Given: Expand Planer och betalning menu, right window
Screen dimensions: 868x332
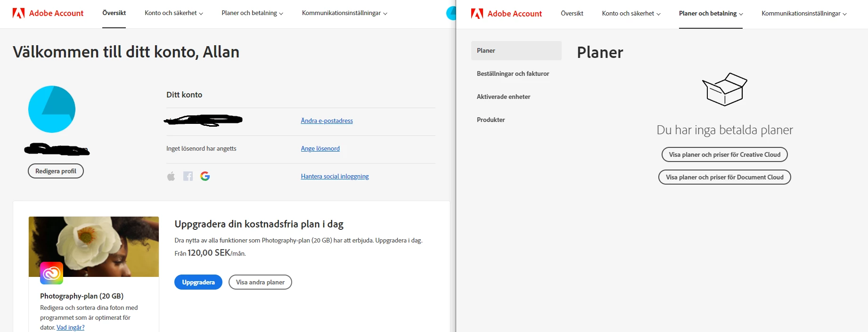Looking at the screenshot, I should tap(711, 14).
